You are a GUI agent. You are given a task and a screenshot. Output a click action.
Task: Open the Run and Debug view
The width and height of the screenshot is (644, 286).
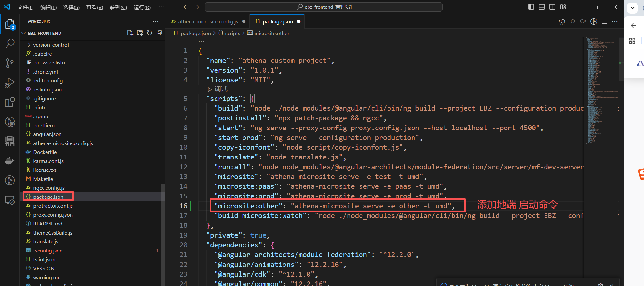[x=10, y=83]
